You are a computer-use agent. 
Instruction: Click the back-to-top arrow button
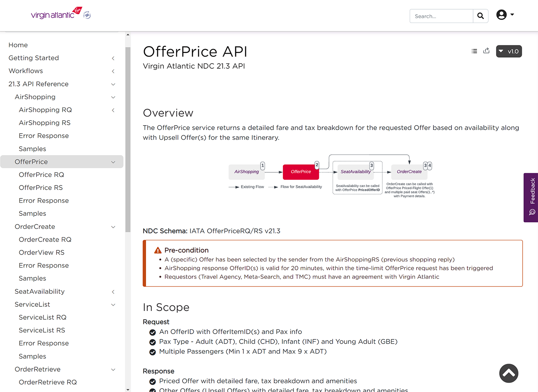pos(509,373)
